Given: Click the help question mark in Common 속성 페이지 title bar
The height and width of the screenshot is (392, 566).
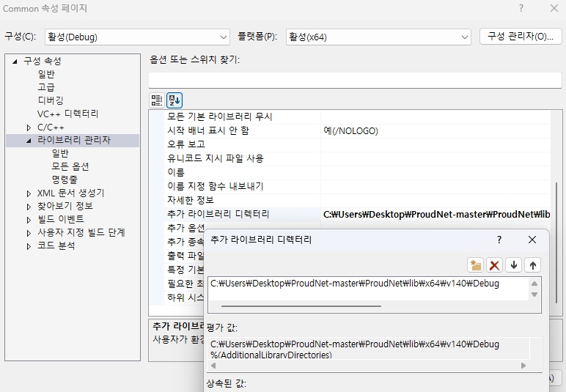Looking at the screenshot, I should [x=521, y=8].
